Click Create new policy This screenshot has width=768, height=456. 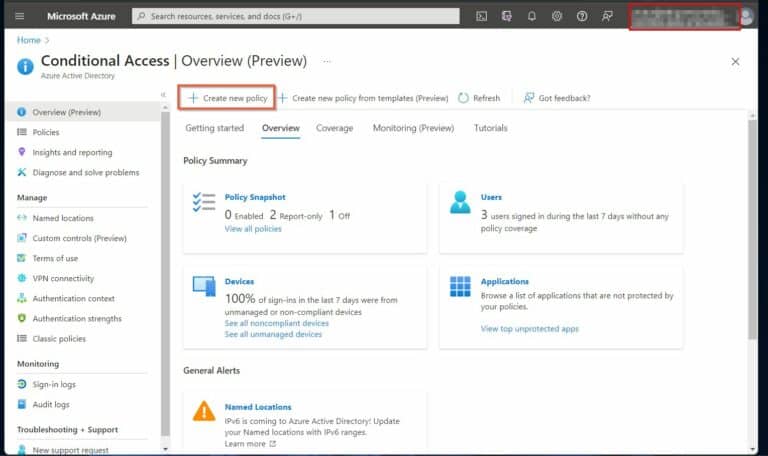point(227,98)
